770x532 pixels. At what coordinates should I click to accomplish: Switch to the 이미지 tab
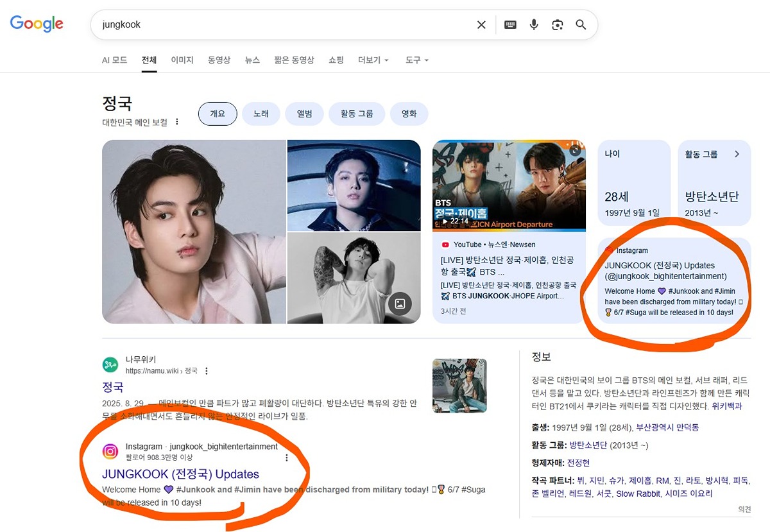pos(182,60)
